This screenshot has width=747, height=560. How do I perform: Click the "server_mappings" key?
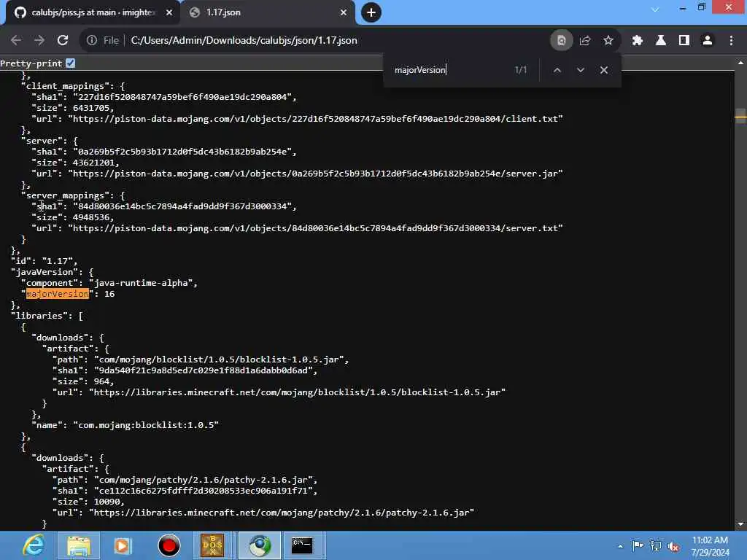(65, 195)
